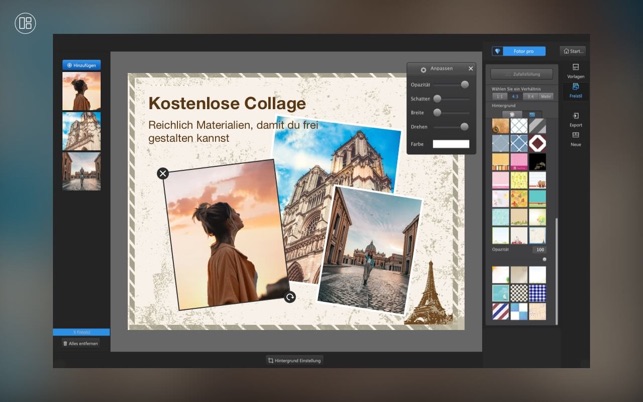Image resolution: width=643 pixels, height=402 pixels.
Task: Remove selected photo with the X handle
Action: click(163, 174)
